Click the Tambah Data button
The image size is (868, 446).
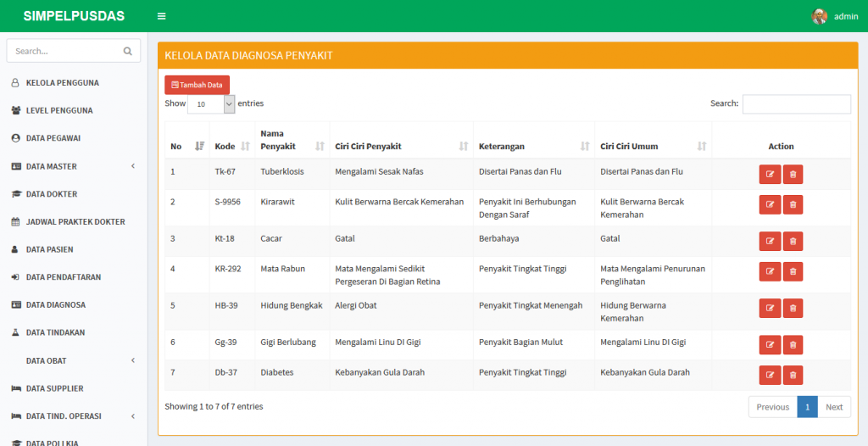(197, 85)
